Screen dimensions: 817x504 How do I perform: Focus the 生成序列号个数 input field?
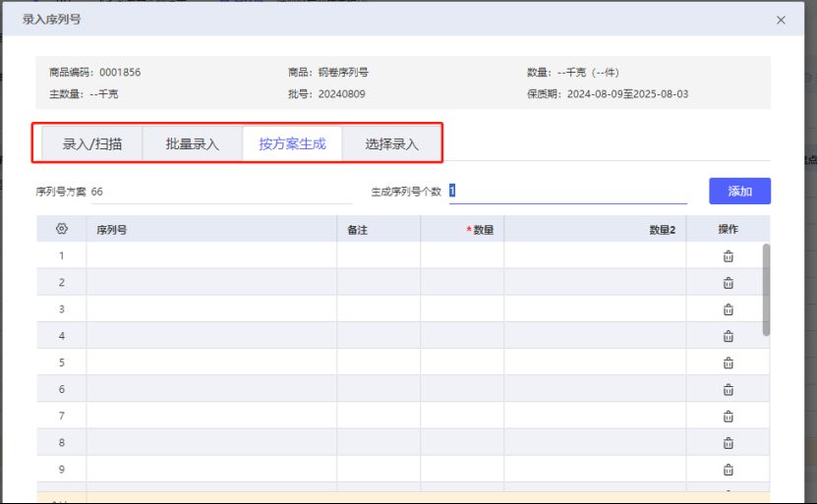568,192
